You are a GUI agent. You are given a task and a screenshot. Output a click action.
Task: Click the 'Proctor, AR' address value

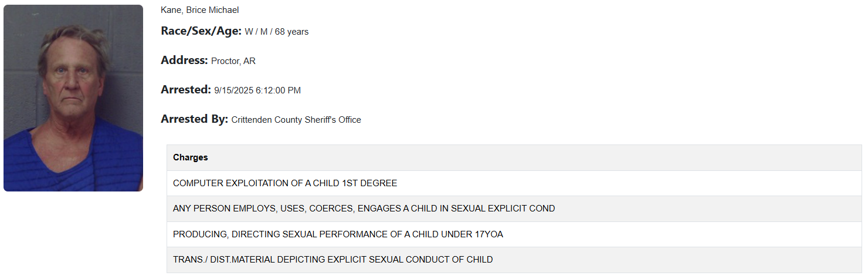tap(233, 61)
